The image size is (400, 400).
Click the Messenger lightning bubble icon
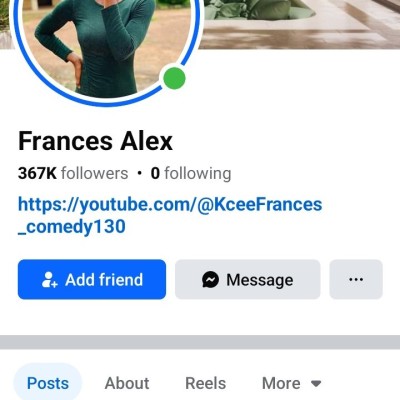211,280
